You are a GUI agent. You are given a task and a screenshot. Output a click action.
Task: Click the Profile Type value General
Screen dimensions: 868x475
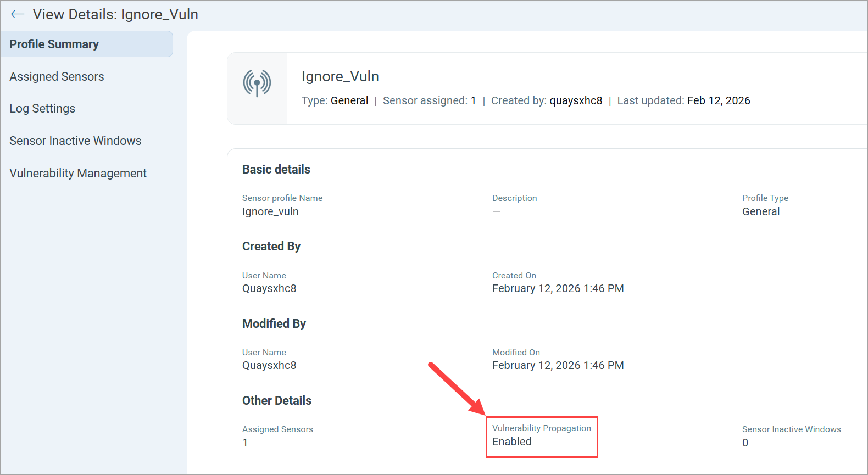760,211
